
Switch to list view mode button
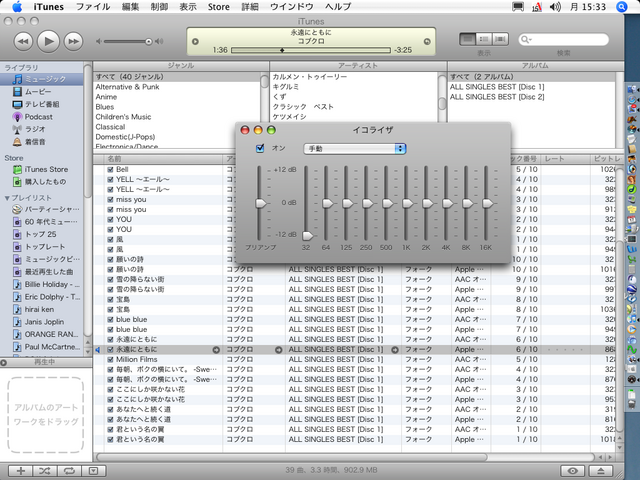[x=468, y=39]
